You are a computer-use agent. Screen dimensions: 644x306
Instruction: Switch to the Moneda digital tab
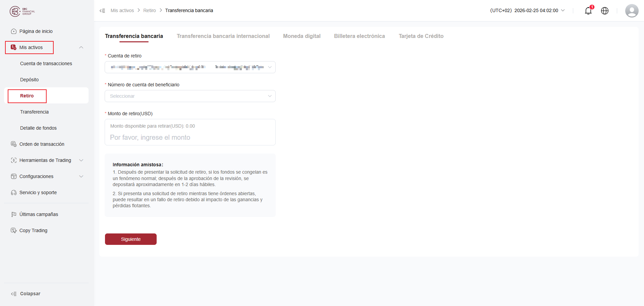click(x=302, y=36)
